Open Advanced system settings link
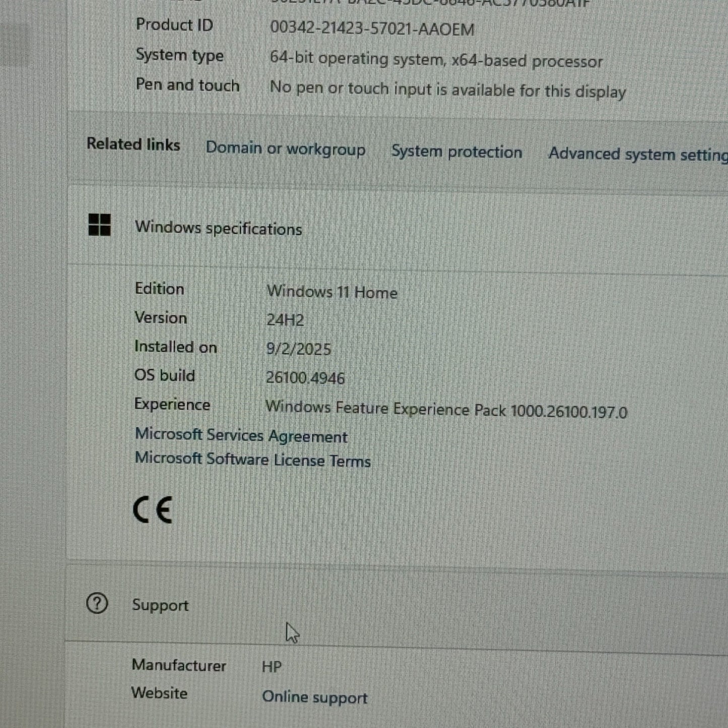This screenshot has width=728, height=728. pos(638,154)
